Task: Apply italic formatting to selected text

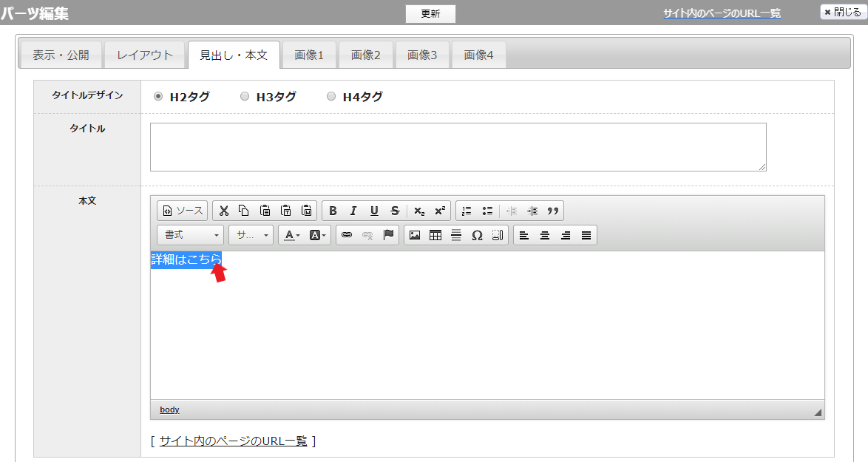Action: tap(353, 211)
